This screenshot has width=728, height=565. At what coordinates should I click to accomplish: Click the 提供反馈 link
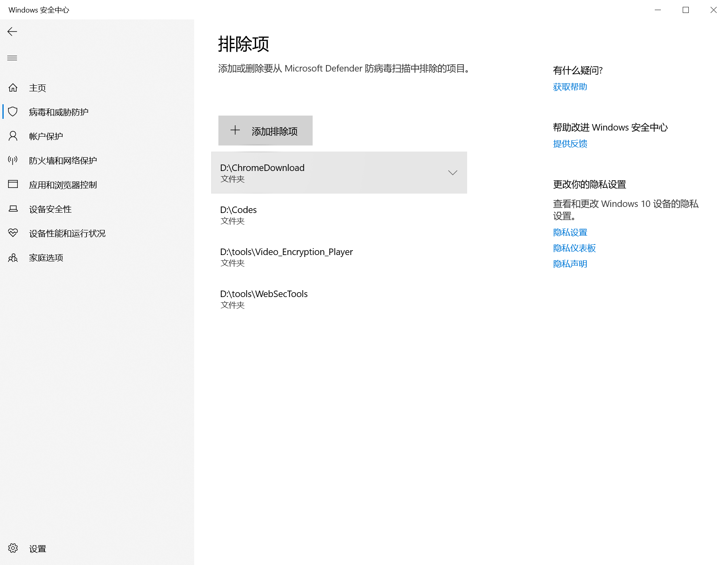click(570, 144)
